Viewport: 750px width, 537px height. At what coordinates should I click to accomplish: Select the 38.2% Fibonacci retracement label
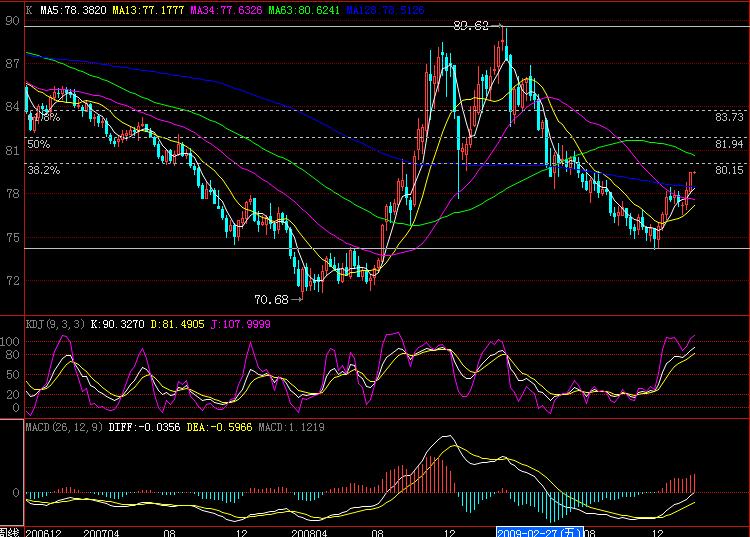[x=41, y=171]
